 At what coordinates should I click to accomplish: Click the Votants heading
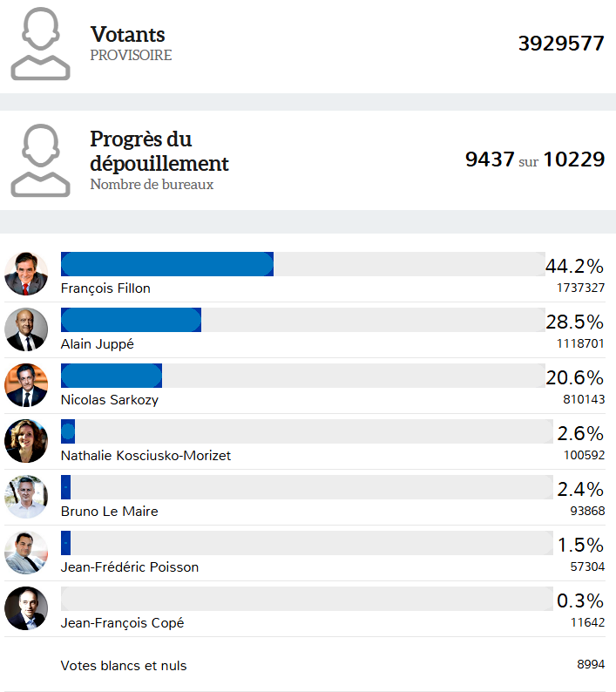click(127, 35)
